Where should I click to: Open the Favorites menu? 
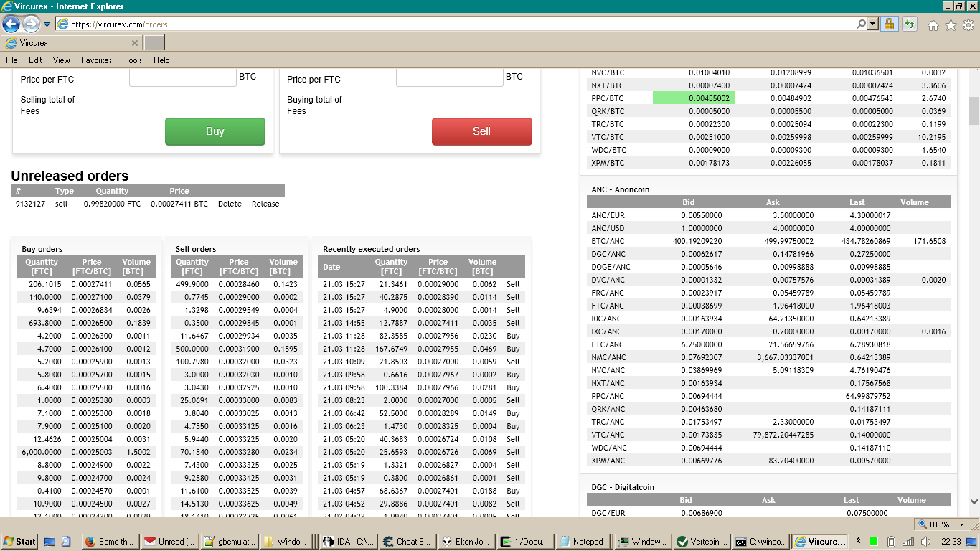(x=96, y=60)
